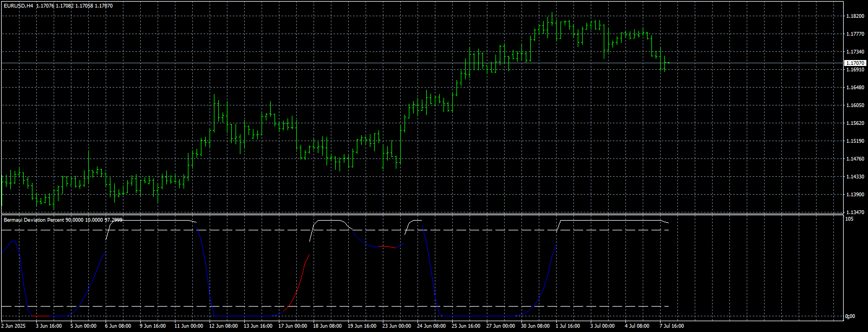Click the 1.14330 price scale label
The image size is (868, 332).
(855, 177)
